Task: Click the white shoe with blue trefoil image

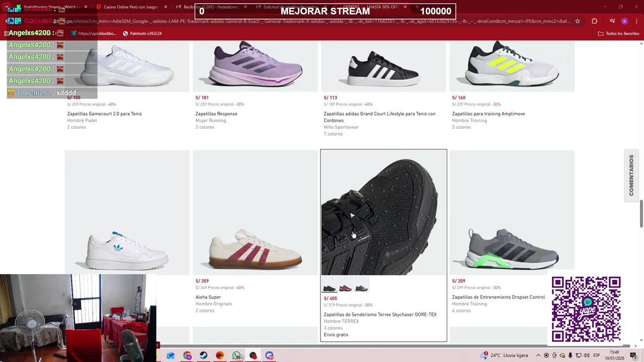Action: 127,213
